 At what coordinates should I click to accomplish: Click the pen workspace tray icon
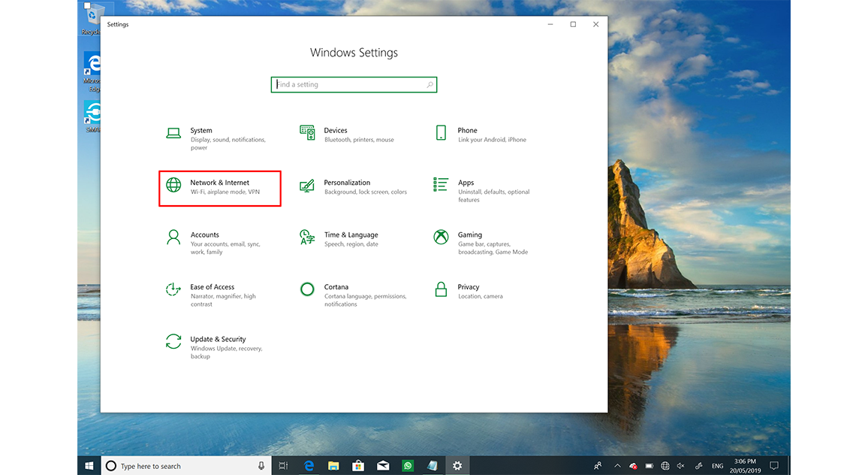[698, 465]
